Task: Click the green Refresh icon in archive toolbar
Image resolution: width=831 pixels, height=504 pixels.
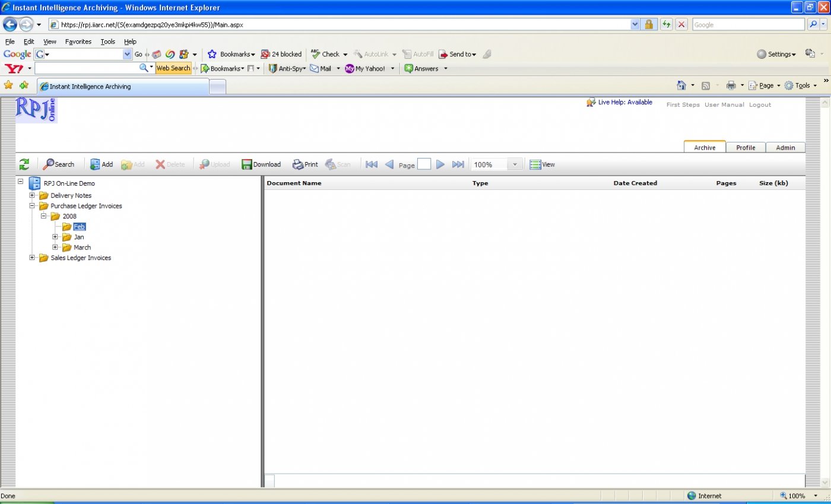Action: [24, 164]
